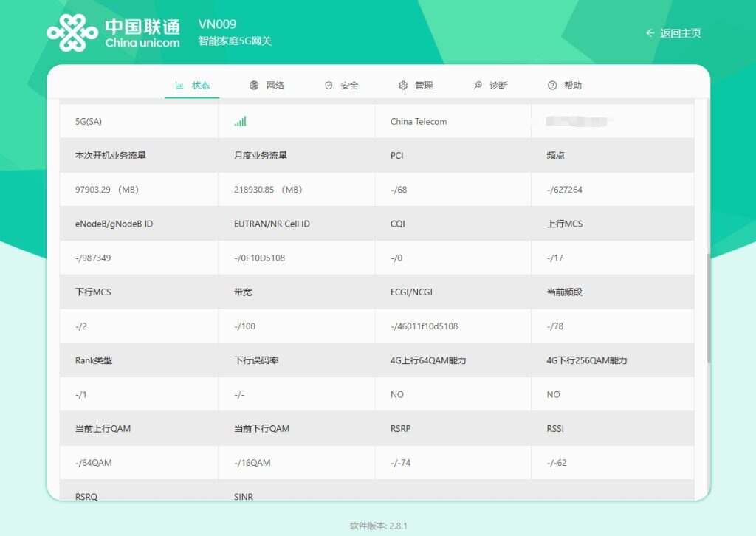Click the China Telecom operator cell
The height and width of the screenshot is (536, 756).
[x=419, y=122]
